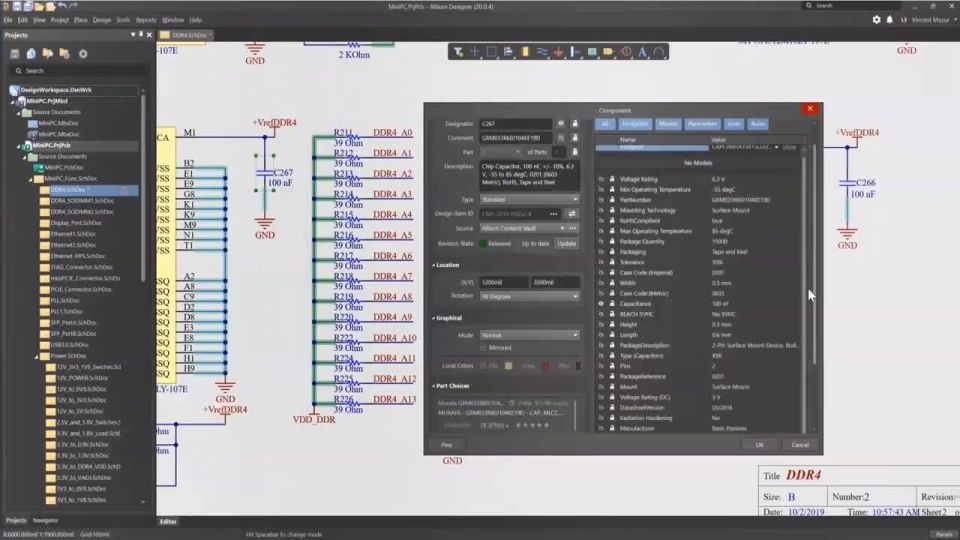Select the place arc tool in the active bar
Image resolution: width=960 pixels, height=540 pixels.
tap(659, 52)
